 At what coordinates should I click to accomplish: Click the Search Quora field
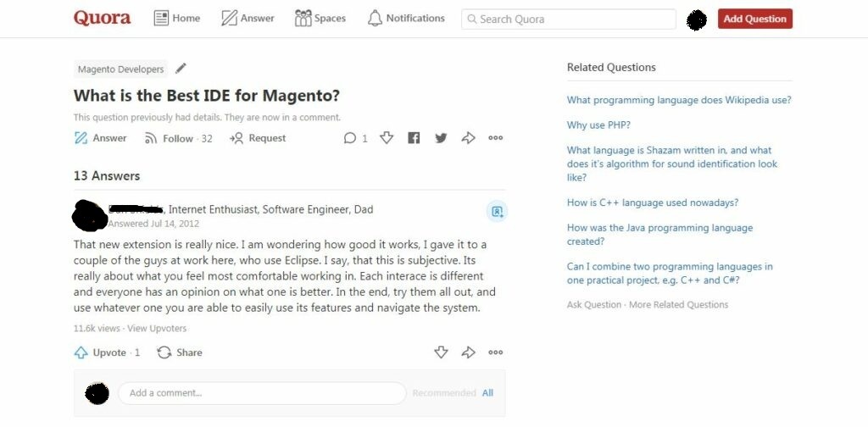[568, 19]
